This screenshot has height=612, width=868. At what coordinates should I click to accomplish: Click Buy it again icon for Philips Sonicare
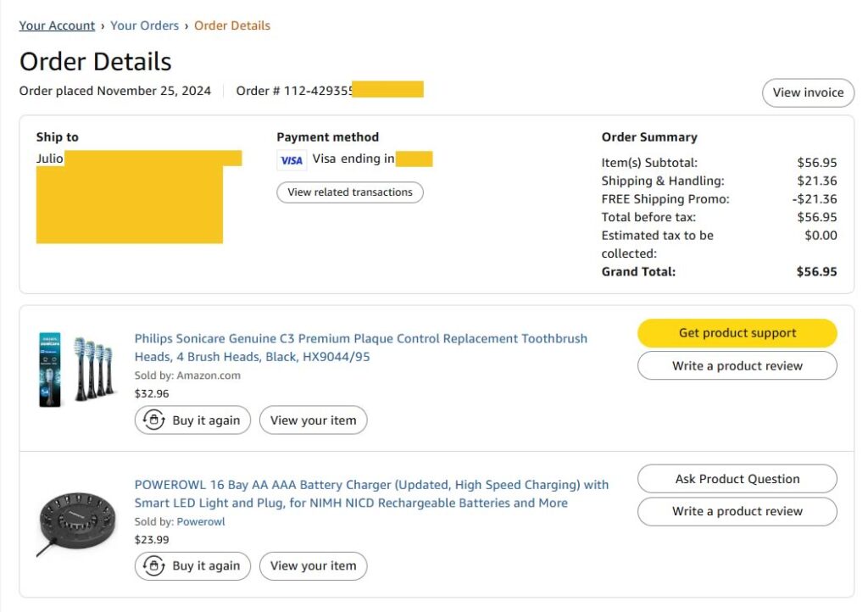point(154,420)
